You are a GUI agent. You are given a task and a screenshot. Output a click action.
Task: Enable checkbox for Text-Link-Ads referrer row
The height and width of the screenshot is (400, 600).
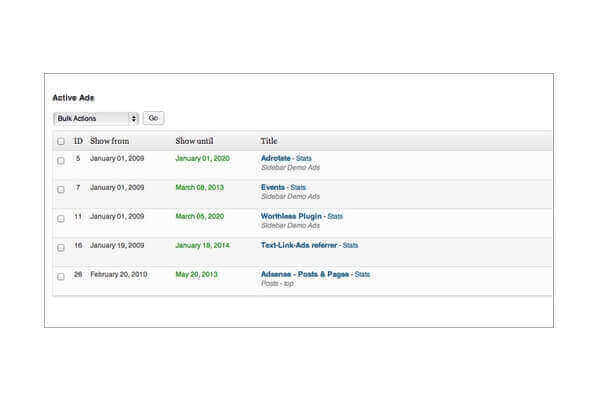pos(61,247)
